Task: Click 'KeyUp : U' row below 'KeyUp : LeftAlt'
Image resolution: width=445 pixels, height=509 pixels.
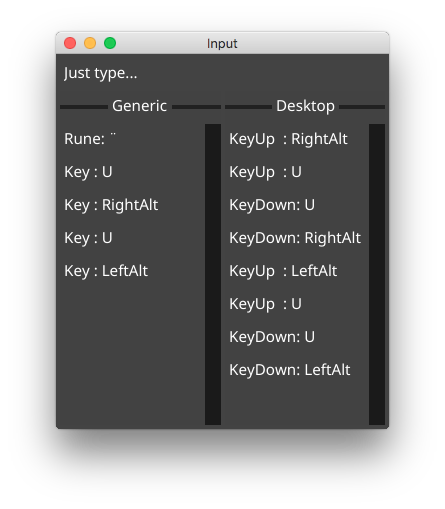Action: (265, 304)
